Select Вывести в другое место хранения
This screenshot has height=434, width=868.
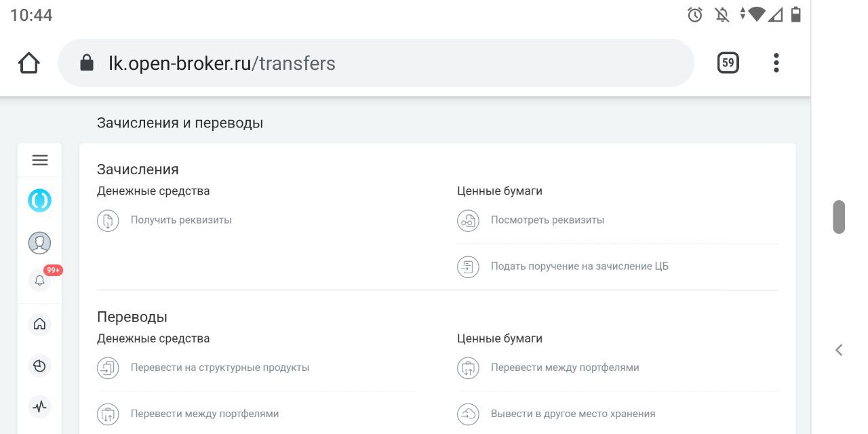(573, 414)
